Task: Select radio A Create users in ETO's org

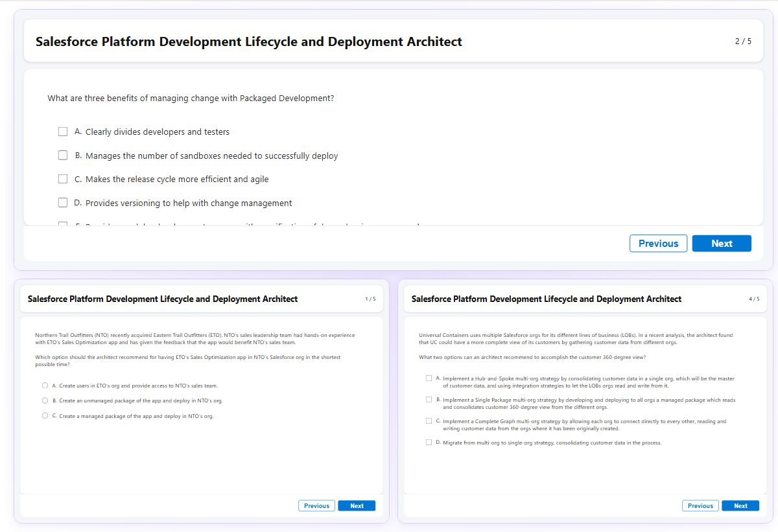Action: [45, 386]
